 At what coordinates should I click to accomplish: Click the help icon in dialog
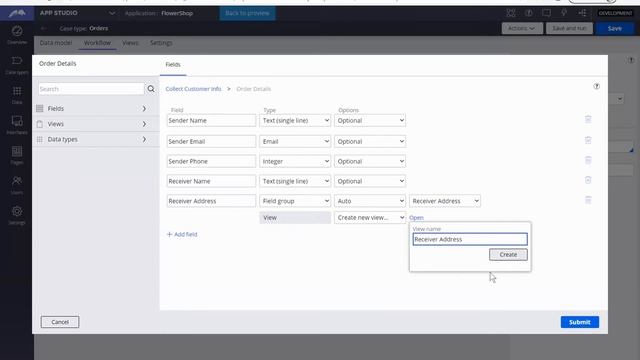pos(597,86)
